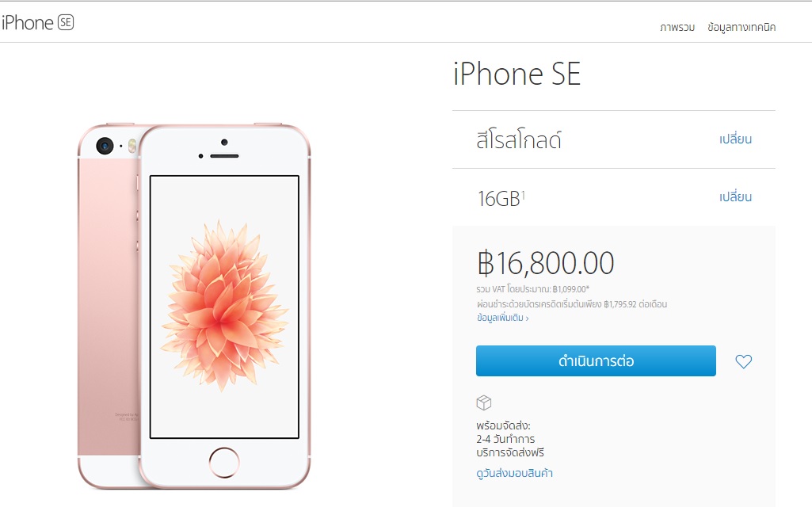
Task: Open the ข้อมูลทางเทคนิค tech specs tab
Action: coord(741,27)
